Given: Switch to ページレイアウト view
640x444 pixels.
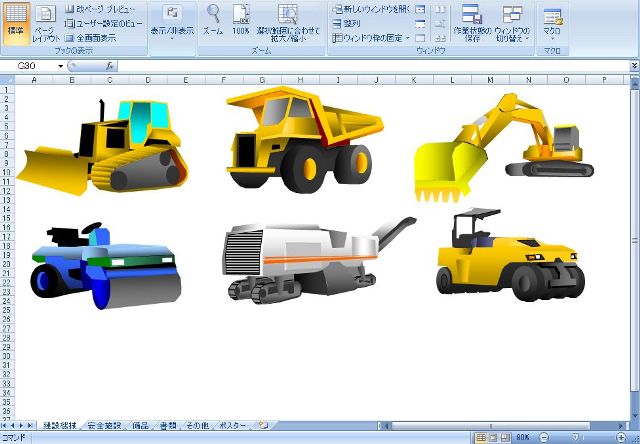Looking at the screenshot, I should 46,24.
